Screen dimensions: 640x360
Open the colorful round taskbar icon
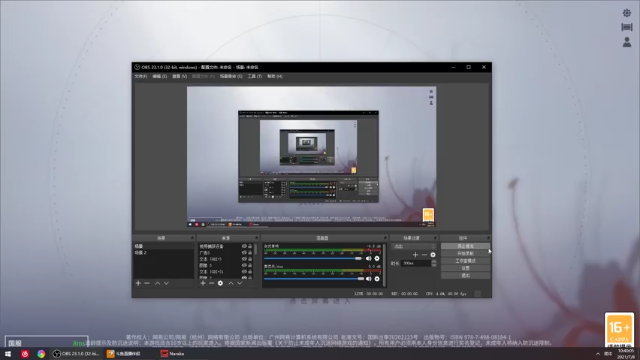coord(41,354)
